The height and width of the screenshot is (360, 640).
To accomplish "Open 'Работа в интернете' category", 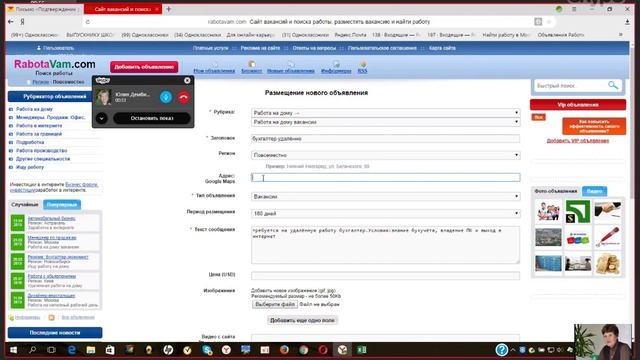I will coord(39,126).
